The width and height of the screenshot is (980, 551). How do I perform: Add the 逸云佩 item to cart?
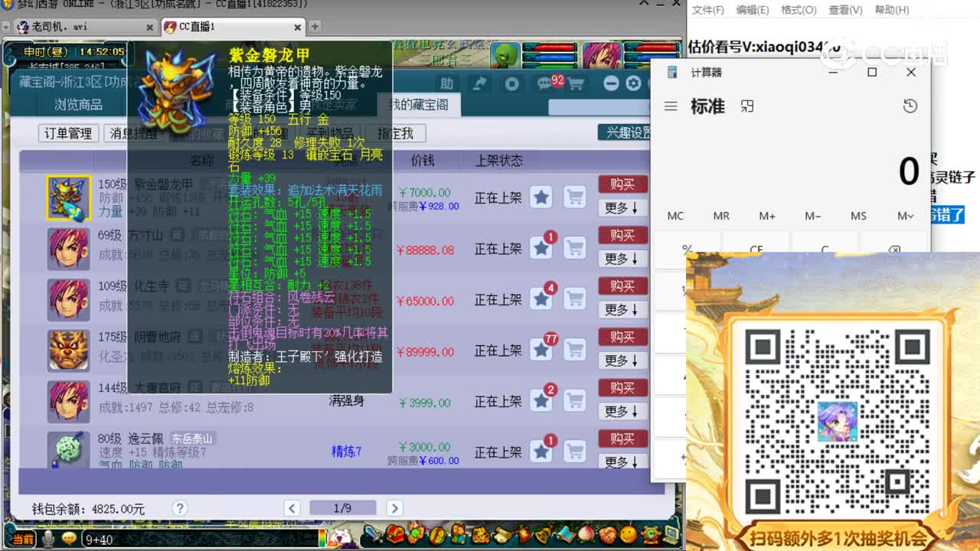pyautogui.click(x=575, y=452)
